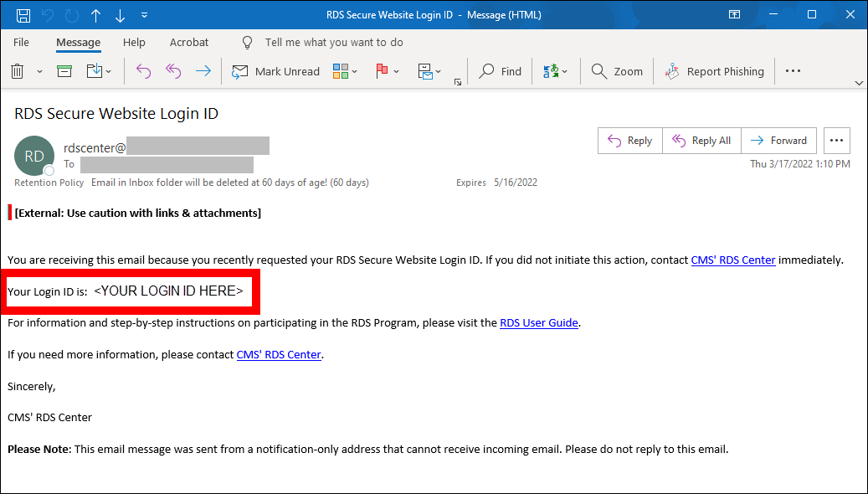Click the Report Phishing button
Image resolution: width=868 pixels, height=494 pixels.
coord(714,71)
